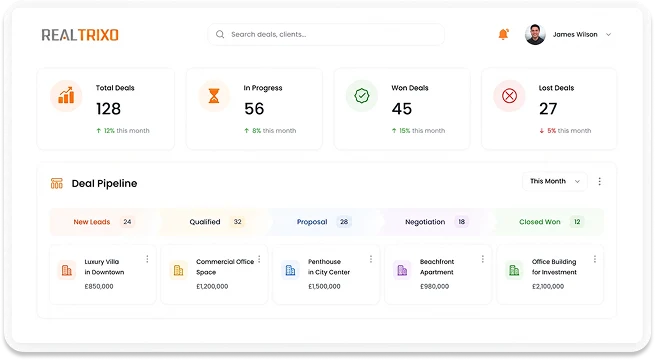Select the Negotiation pipeline stage
Screen dimensions: 655x360
point(437,222)
